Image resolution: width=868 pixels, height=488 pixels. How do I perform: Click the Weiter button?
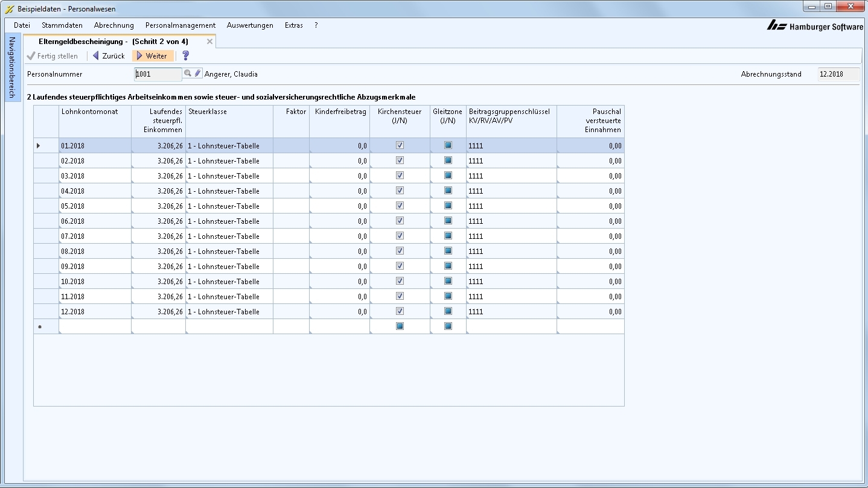click(x=152, y=56)
